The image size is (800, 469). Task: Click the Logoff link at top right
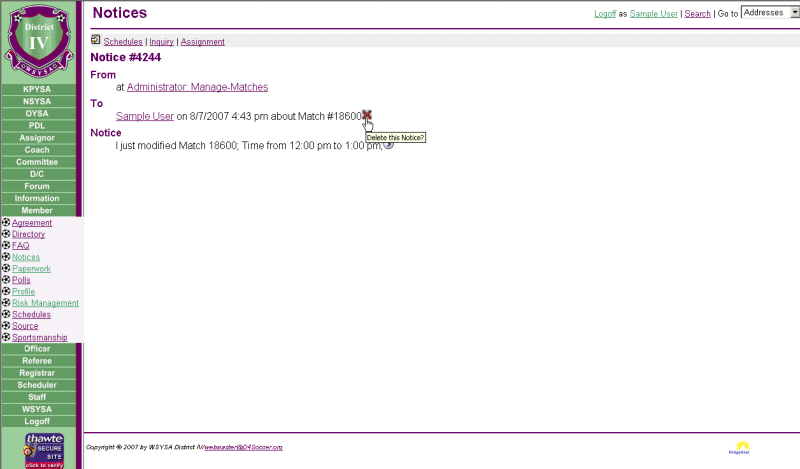(605, 14)
